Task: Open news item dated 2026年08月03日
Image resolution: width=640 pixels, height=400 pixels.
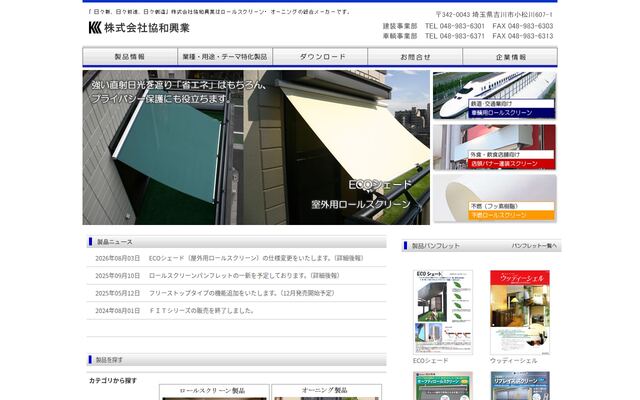Action: click(236, 258)
